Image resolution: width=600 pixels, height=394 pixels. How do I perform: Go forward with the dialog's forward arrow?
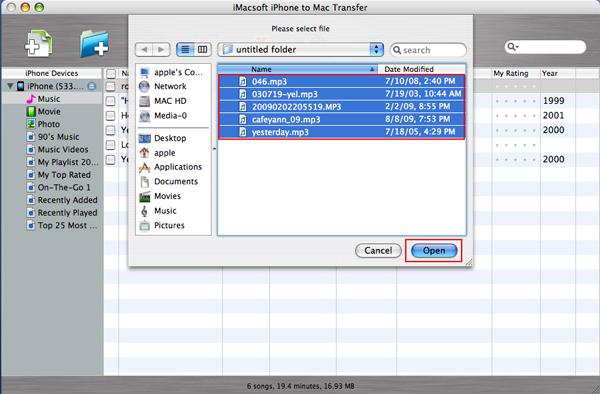click(x=161, y=49)
